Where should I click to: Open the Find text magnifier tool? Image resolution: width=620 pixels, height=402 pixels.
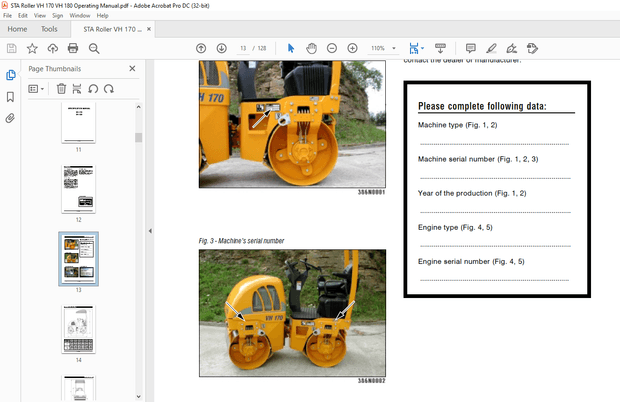coord(95,48)
